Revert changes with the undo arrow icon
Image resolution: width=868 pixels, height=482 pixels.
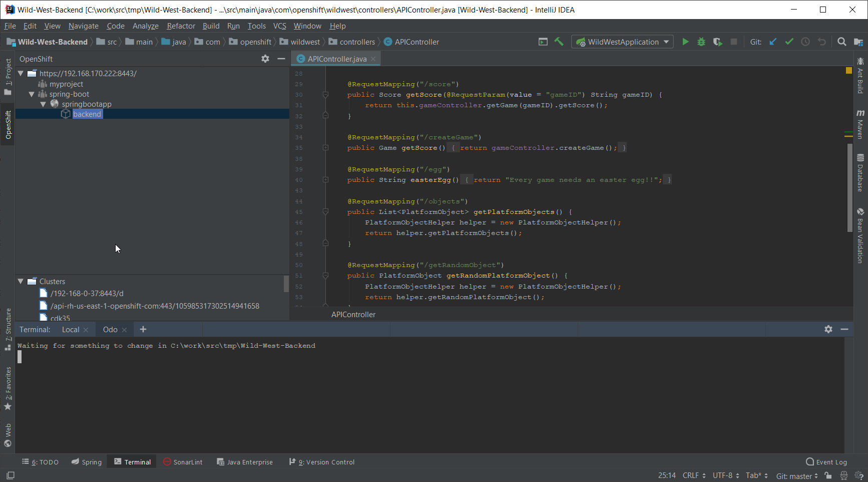pos(821,42)
